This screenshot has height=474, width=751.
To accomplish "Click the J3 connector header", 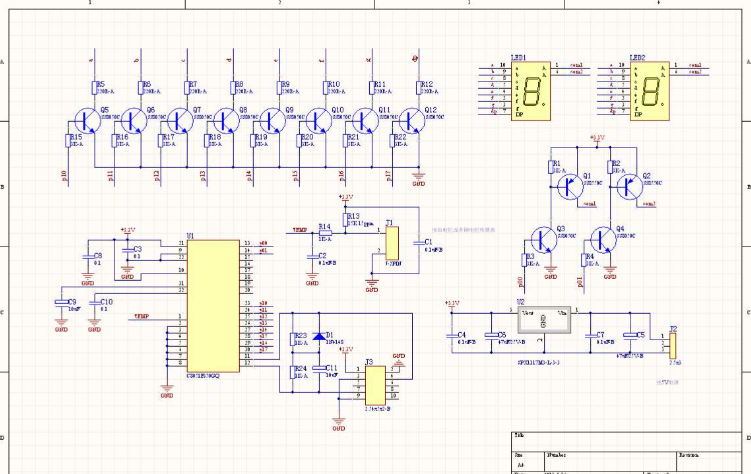I will [375, 382].
